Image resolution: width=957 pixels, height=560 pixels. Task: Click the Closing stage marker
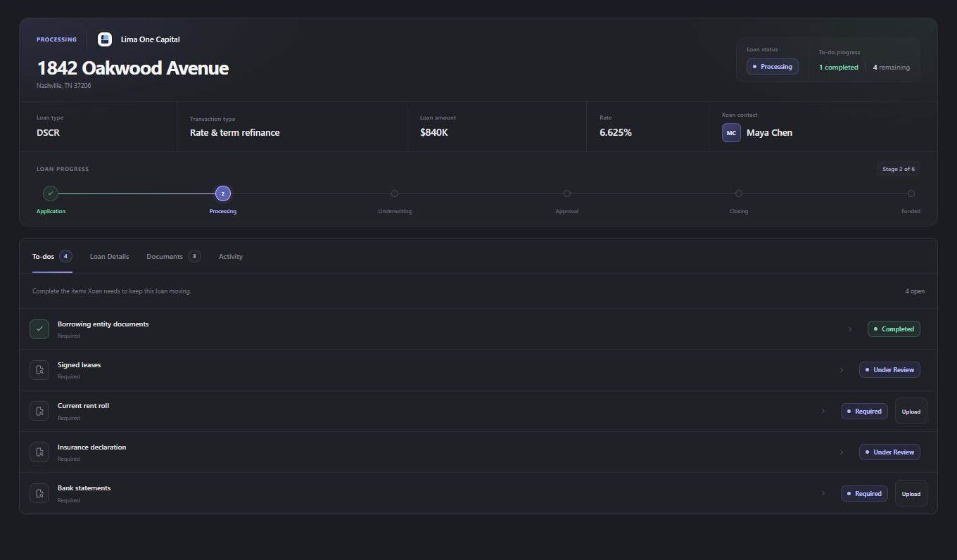[739, 193]
